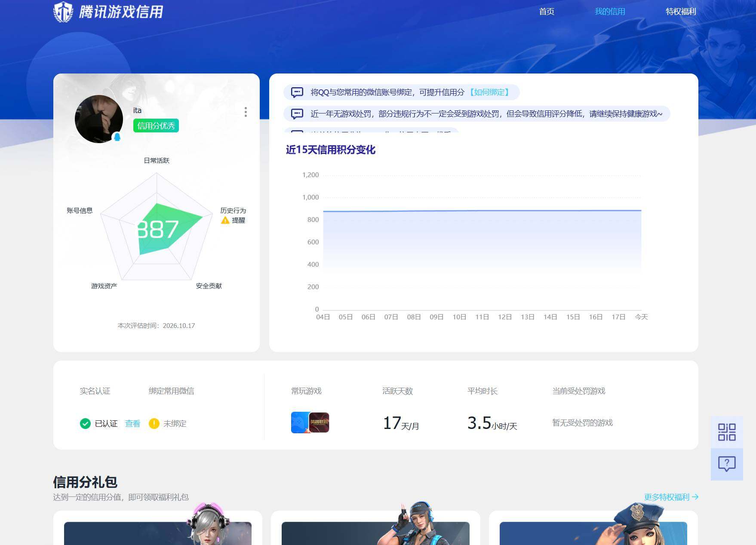Click chat bubble icon beside no-penalty tip

coord(297,113)
